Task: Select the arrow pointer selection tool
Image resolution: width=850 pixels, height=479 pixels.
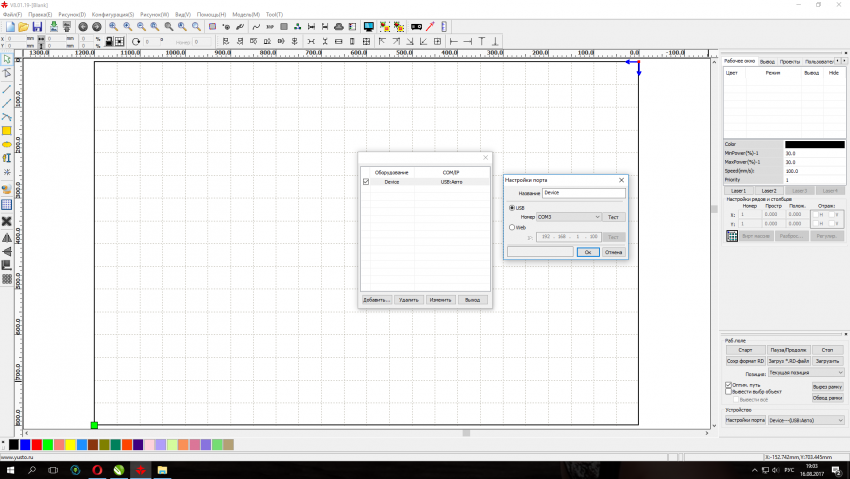Action: point(7,60)
